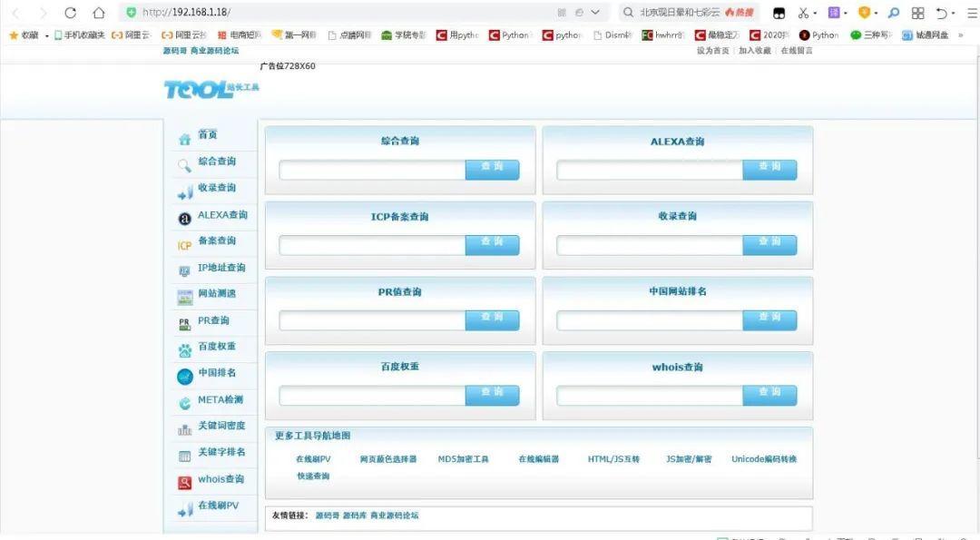Click the red whois查询 sidebar icon
This screenshot has height=540, width=980.
coord(185,483)
